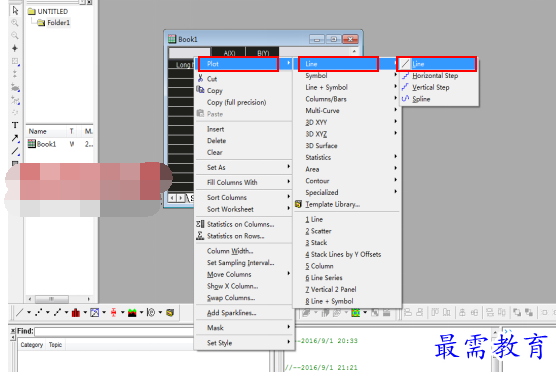Open the Symbol plot submenu
This screenshot has height=378, width=556.
click(x=347, y=76)
